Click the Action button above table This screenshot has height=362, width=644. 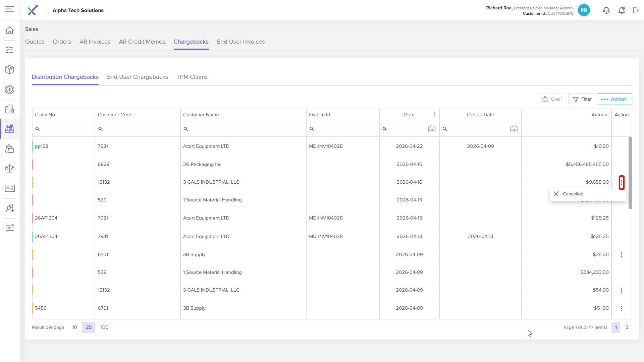pyautogui.click(x=615, y=99)
